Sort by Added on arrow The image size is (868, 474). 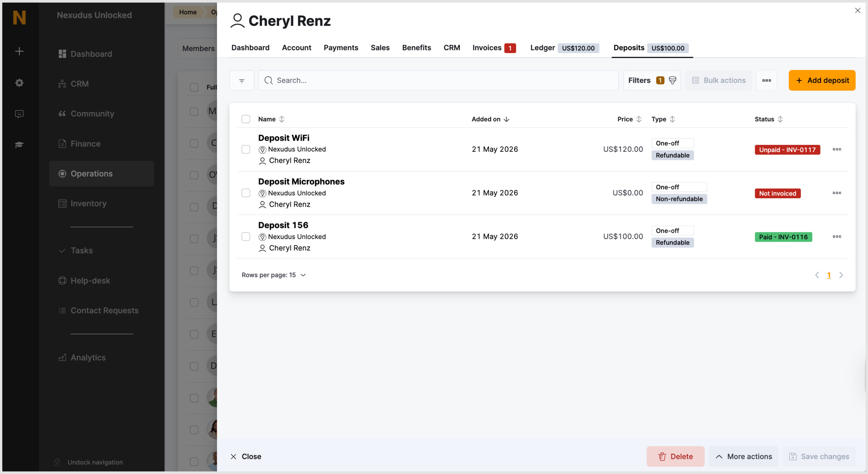point(507,119)
